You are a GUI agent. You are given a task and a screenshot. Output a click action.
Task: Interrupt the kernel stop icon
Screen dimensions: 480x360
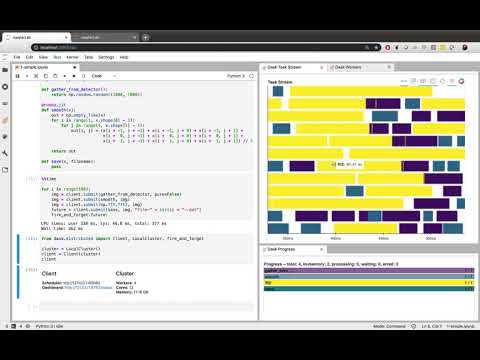74,76
